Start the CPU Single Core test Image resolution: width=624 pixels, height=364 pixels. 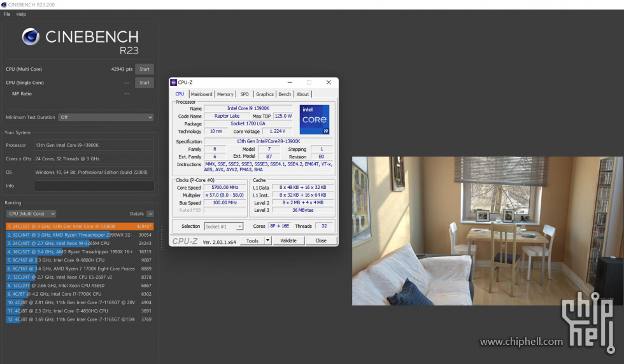[x=145, y=83]
